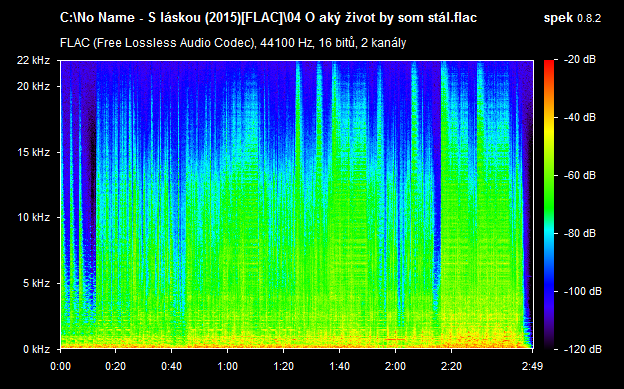
Task: Click the 1:40 time marker
Action: click(339, 366)
